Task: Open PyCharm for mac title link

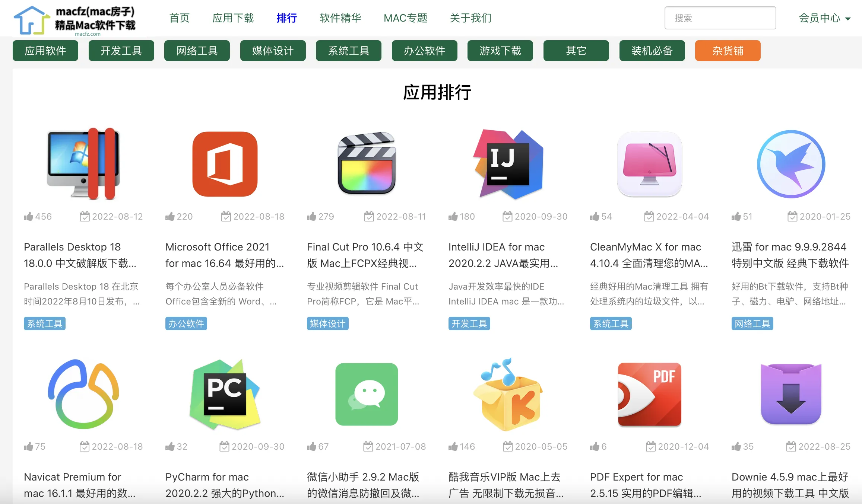Action: (x=225, y=485)
